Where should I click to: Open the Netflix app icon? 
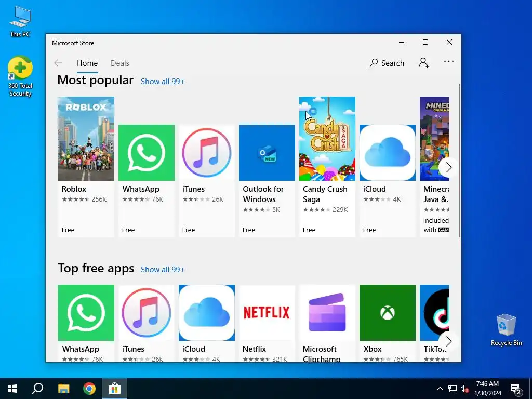(x=267, y=312)
